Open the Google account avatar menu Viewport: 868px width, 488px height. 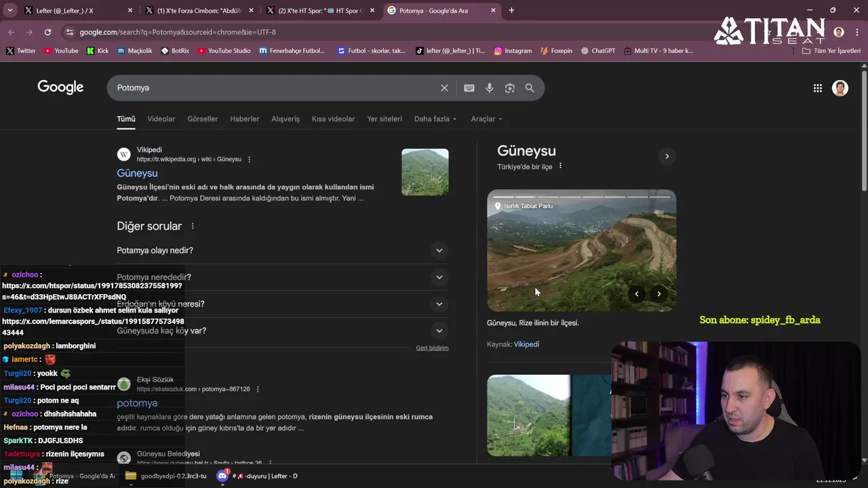(x=840, y=88)
